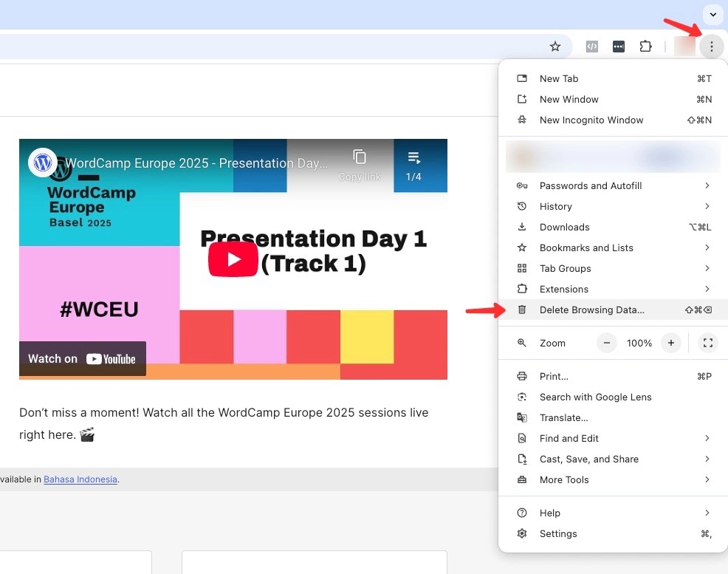The image size is (728, 574).
Task: Expand the More Tools chevron
Action: pos(707,479)
